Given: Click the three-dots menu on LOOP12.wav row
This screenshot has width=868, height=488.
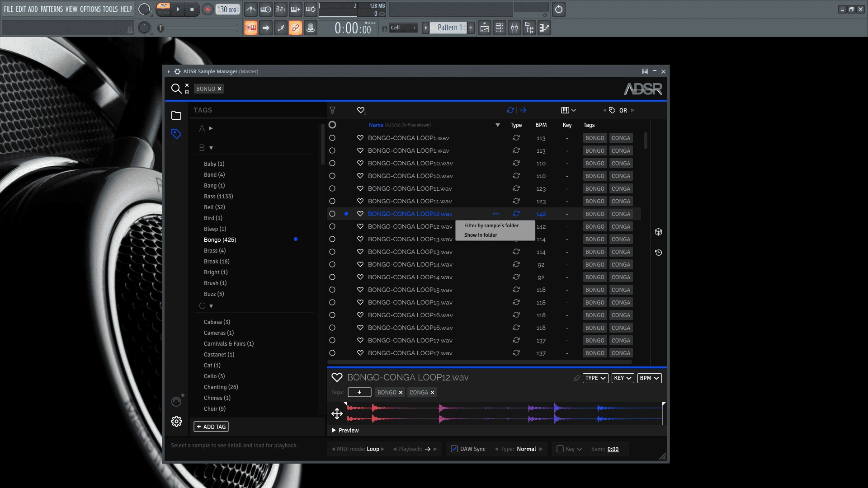Looking at the screenshot, I should click(496, 214).
